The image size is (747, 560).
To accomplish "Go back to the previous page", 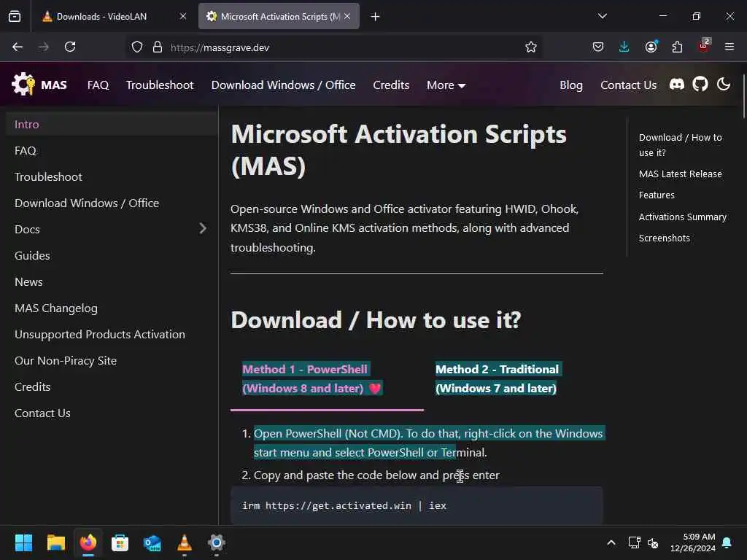I will pyautogui.click(x=18, y=47).
